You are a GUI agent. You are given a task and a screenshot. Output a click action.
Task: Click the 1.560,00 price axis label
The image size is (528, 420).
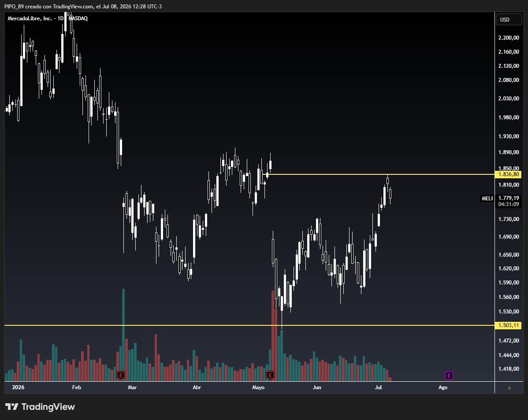point(509,297)
